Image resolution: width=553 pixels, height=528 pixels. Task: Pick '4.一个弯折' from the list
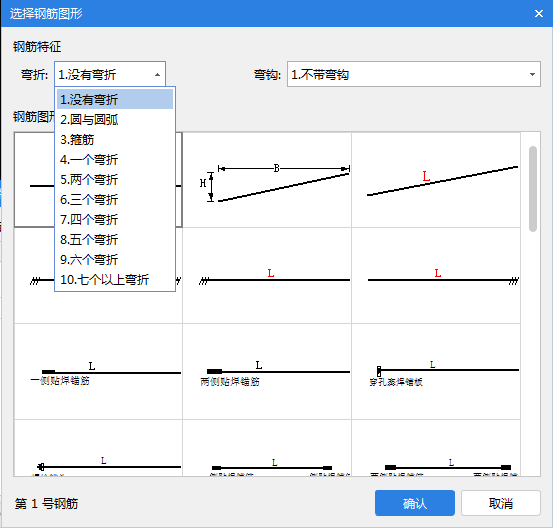[x=115, y=159]
